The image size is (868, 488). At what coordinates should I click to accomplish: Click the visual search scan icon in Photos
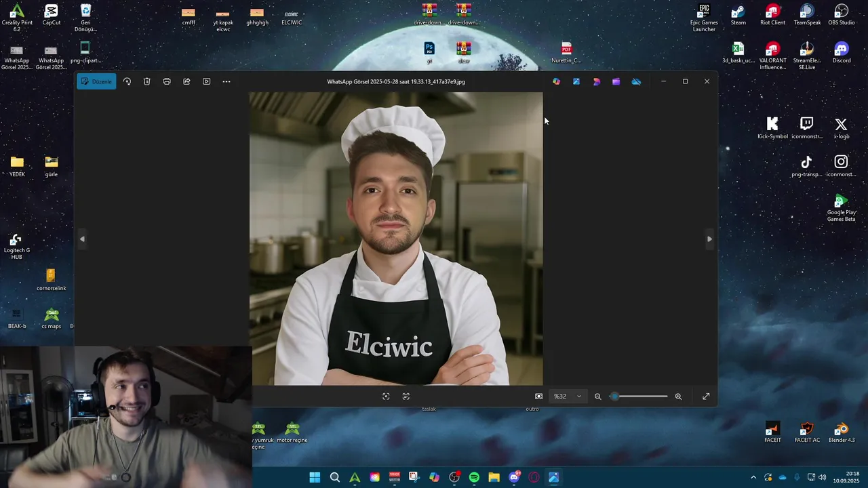tap(386, 396)
